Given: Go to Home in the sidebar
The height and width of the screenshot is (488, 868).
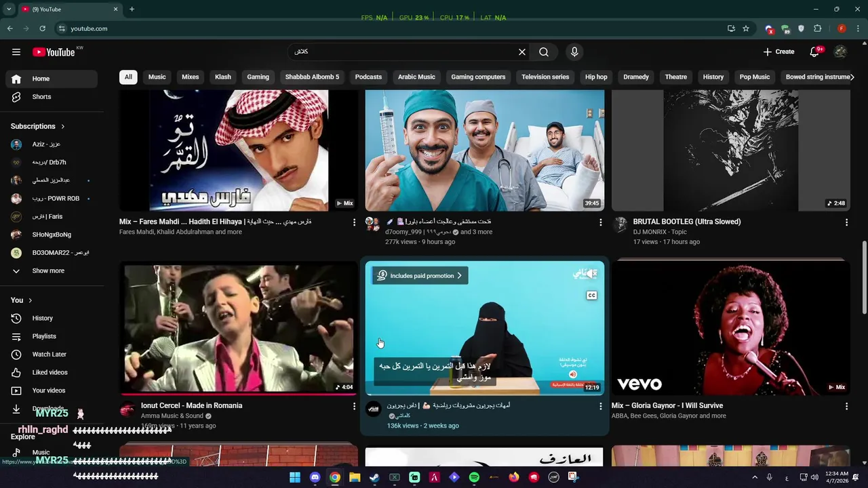Looking at the screenshot, I should point(52,79).
